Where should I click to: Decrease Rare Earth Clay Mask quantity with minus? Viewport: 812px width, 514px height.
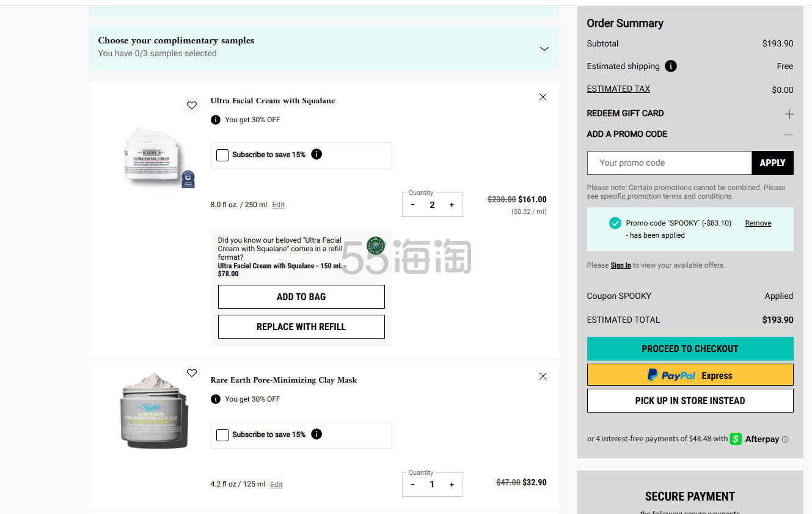point(413,485)
